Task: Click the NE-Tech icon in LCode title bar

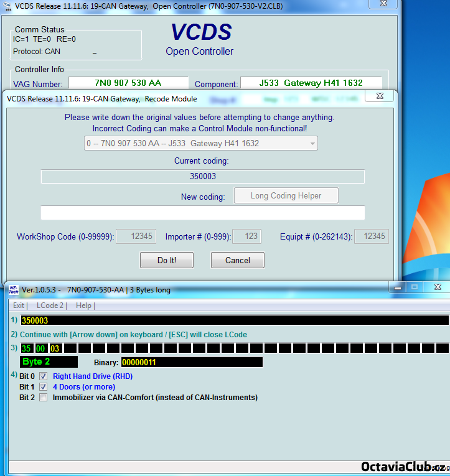Action: 13,289
